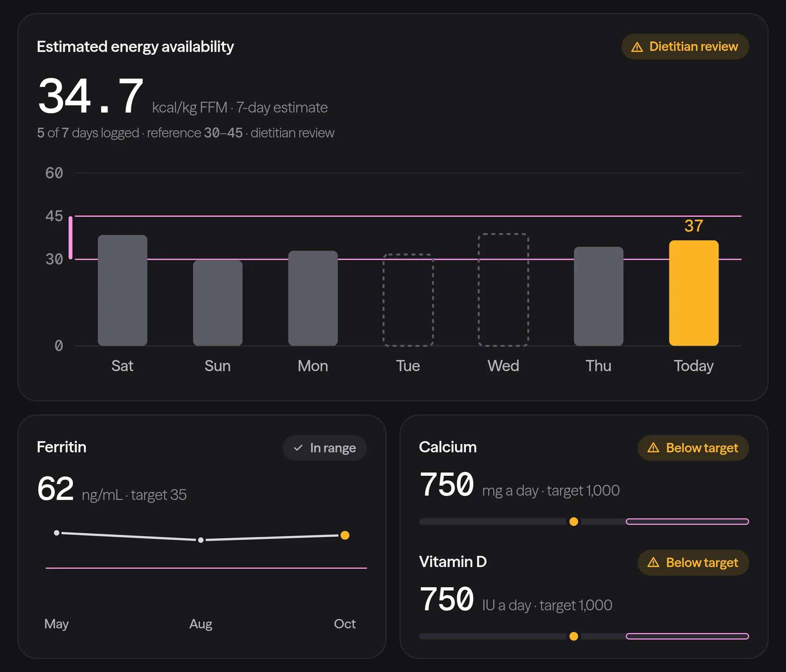
Task: Click the Calcium Below target badge
Action: point(693,448)
